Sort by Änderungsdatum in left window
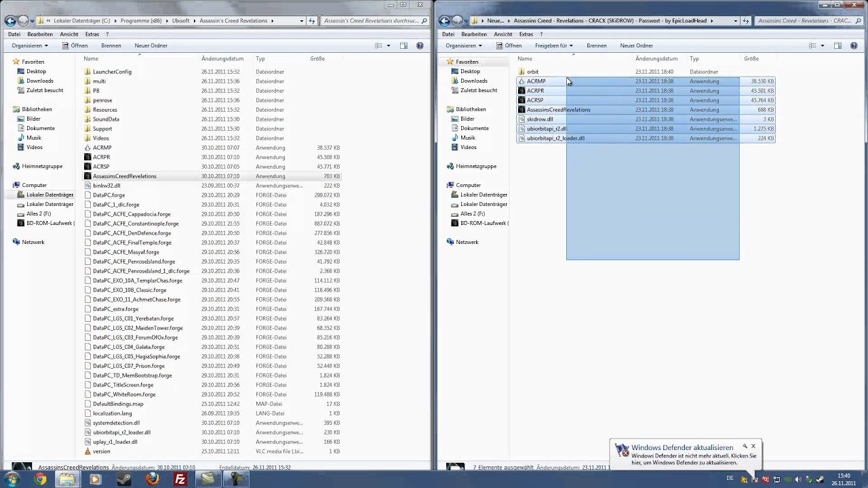The image size is (868, 488). [x=222, y=59]
